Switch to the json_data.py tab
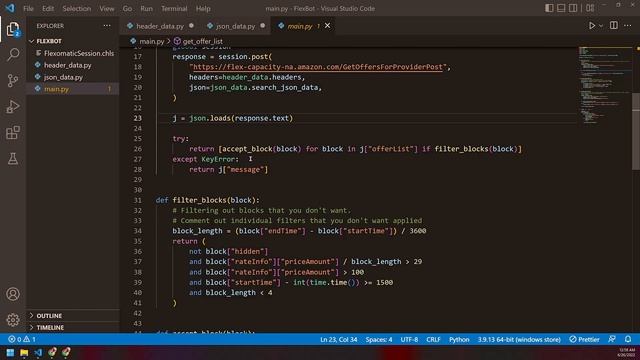640x360 pixels. click(236, 26)
